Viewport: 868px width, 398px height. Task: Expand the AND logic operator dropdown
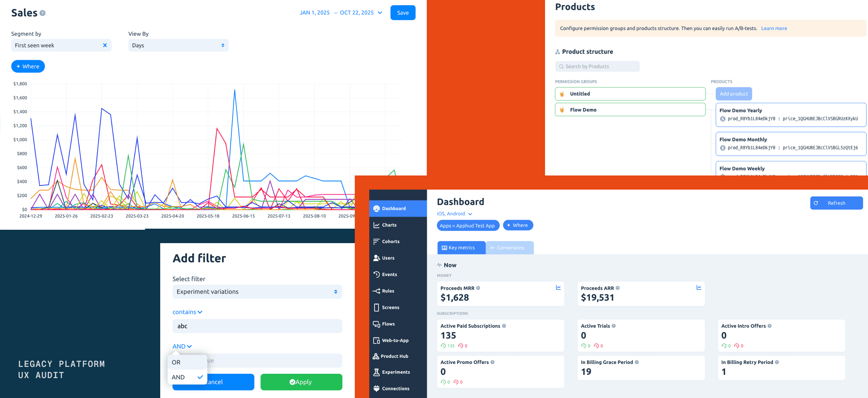182,346
